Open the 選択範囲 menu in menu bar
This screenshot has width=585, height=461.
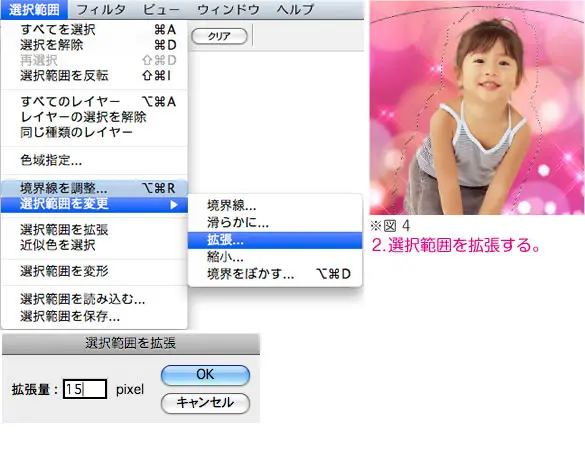coord(34,9)
